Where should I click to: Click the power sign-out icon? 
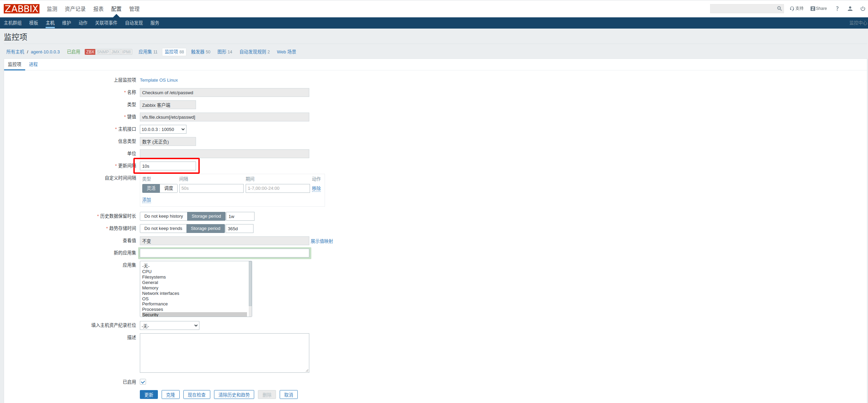[863, 9]
